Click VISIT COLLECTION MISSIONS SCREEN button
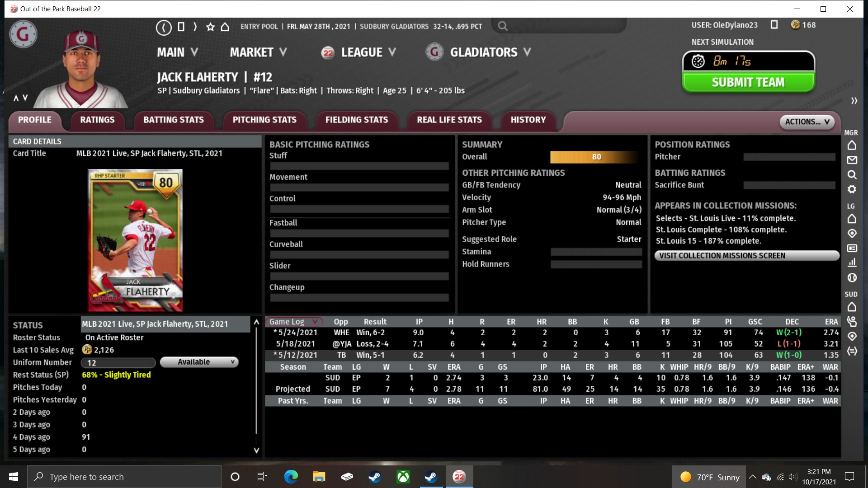The image size is (868, 488). click(x=746, y=256)
